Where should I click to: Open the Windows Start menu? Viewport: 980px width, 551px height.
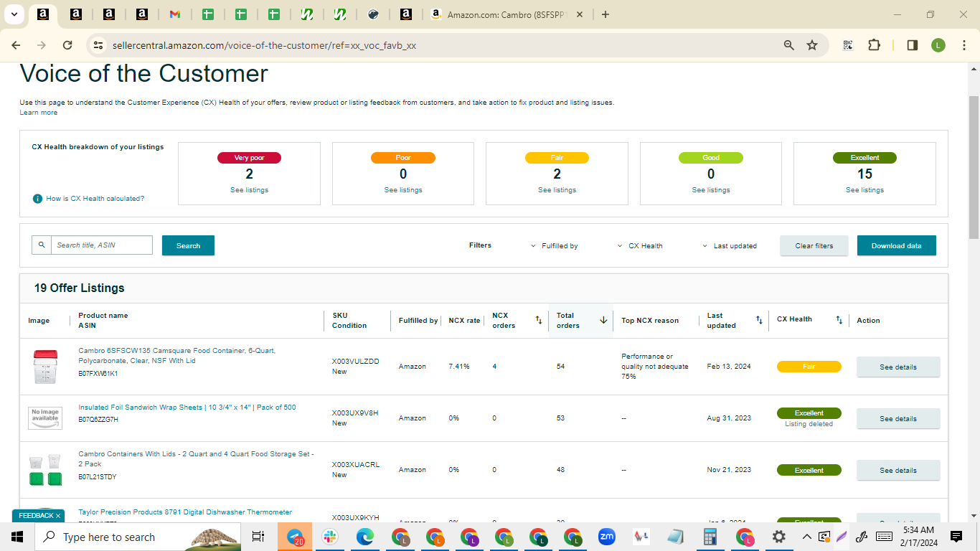tap(17, 537)
